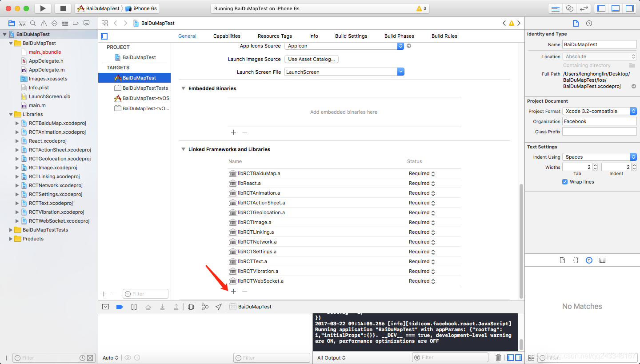Click the Organization text field
The width and height of the screenshot is (640, 364).
pyautogui.click(x=600, y=121)
